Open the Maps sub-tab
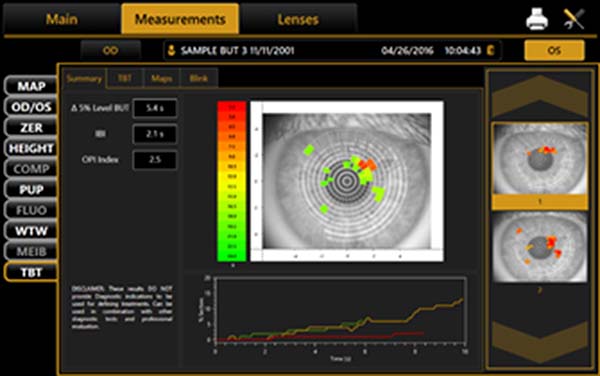The height and width of the screenshot is (376, 600). [x=161, y=78]
